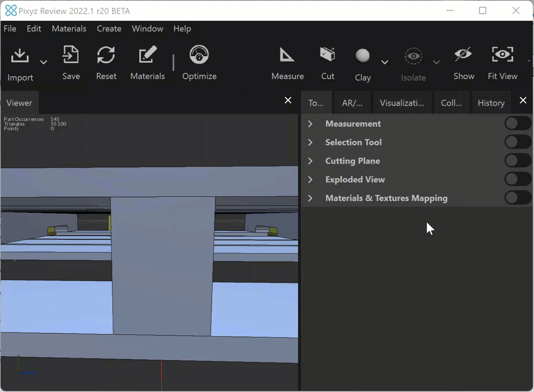This screenshot has height=392, width=534.
Task: Open the Isolate dropdown arrow
Action: [x=436, y=62]
